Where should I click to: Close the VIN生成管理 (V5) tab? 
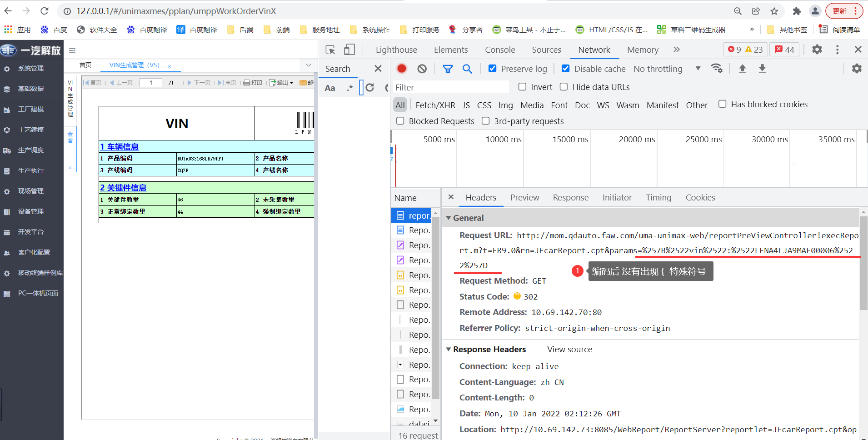(169, 66)
